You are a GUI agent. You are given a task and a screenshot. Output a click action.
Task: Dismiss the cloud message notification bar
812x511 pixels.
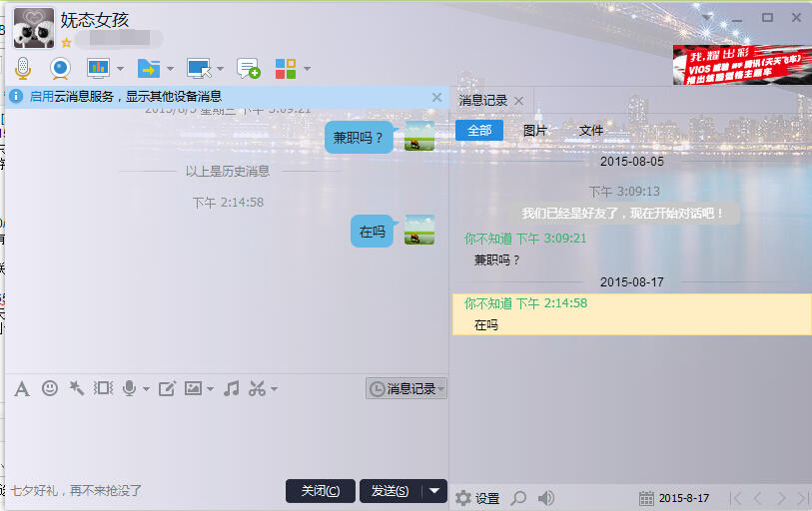point(436,97)
